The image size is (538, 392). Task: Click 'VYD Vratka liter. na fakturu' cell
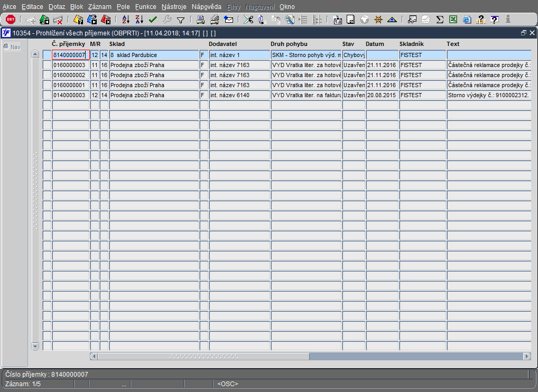point(306,95)
